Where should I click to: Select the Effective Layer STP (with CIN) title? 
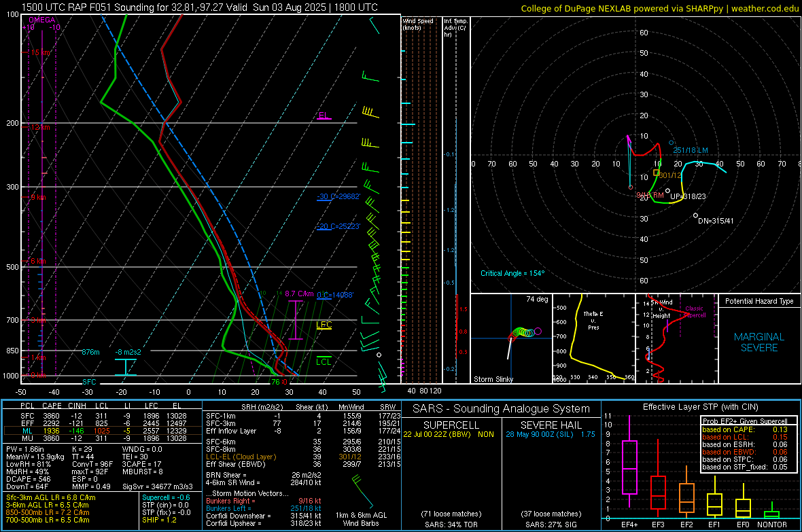(x=701, y=407)
